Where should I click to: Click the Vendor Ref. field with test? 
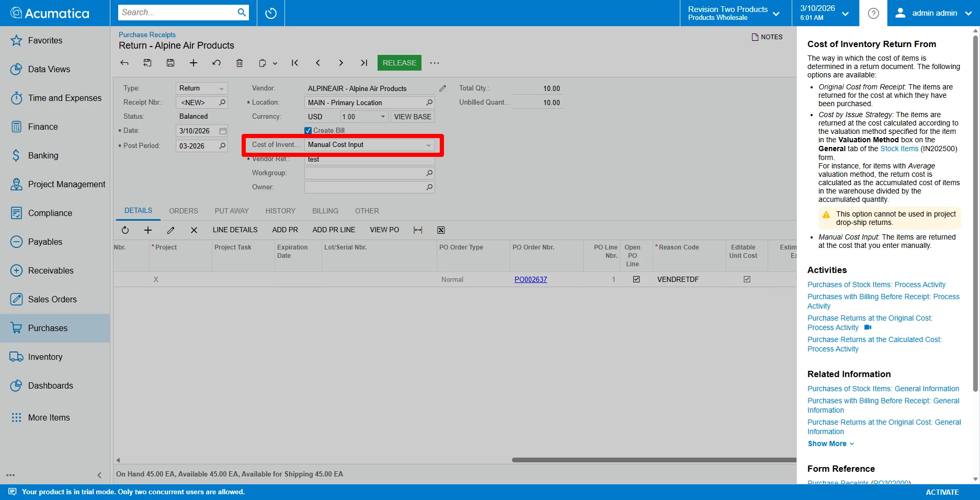click(x=369, y=160)
